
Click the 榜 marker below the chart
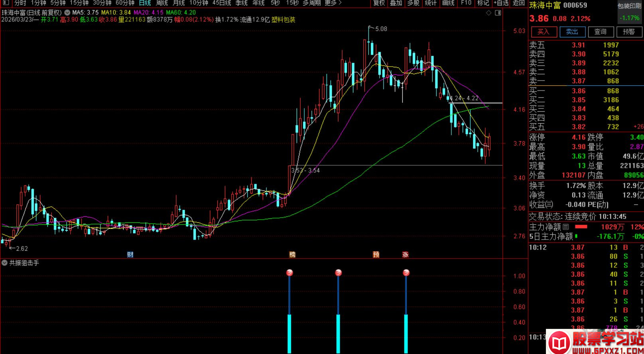click(x=292, y=254)
